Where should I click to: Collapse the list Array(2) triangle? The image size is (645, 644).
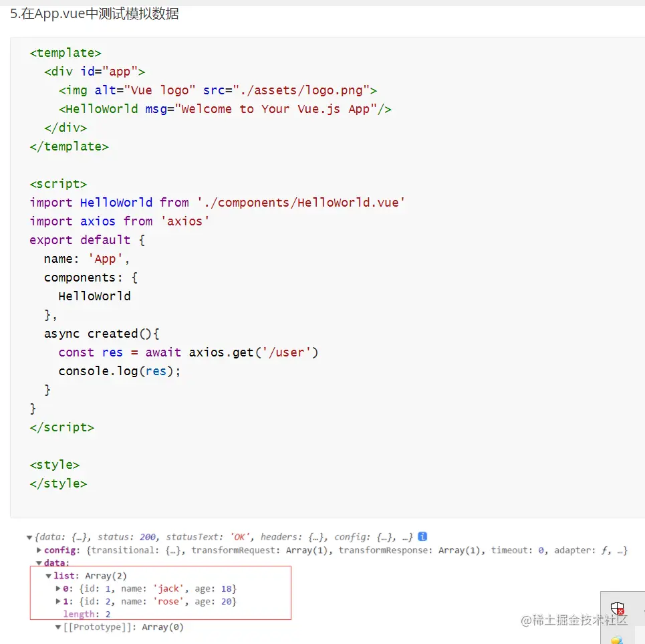pyautogui.click(x=49, y=576)
